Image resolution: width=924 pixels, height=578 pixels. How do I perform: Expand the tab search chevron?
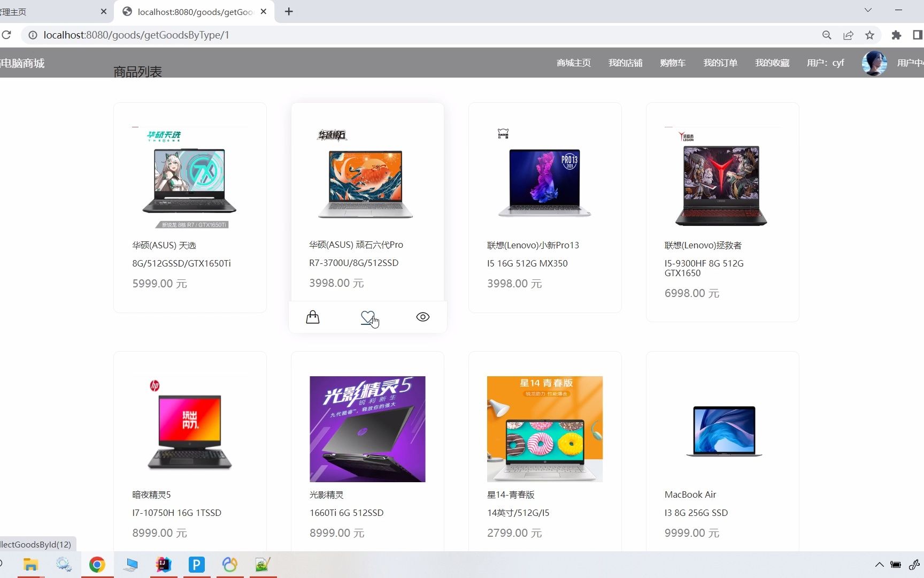coord(868,10)
